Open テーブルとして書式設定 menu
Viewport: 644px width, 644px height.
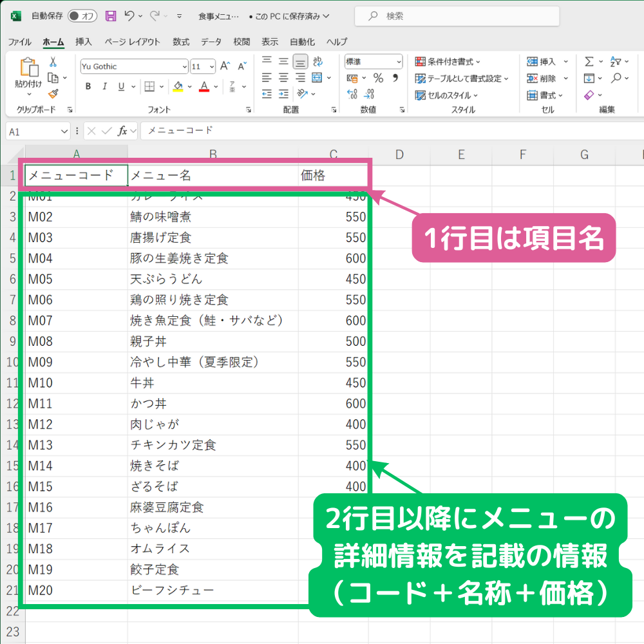[x=462, y=79]
